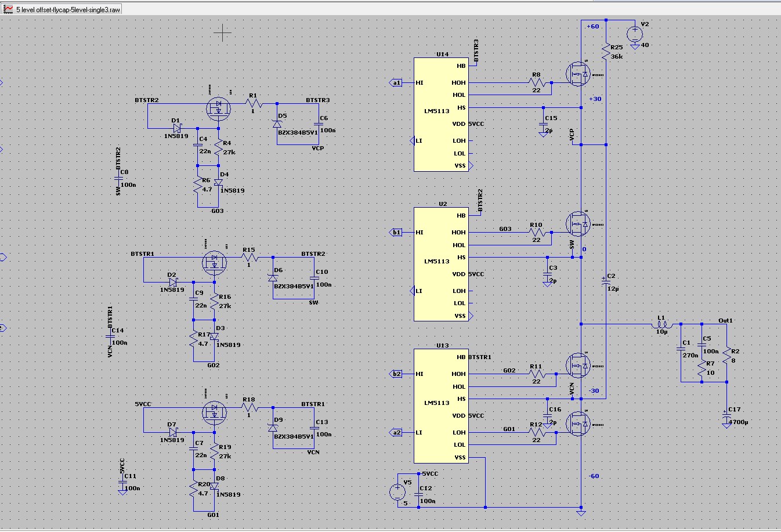This screenshot has width=781, height=532.
Task: Select resistor R4 27k symbol
Action: coord(218,147)
